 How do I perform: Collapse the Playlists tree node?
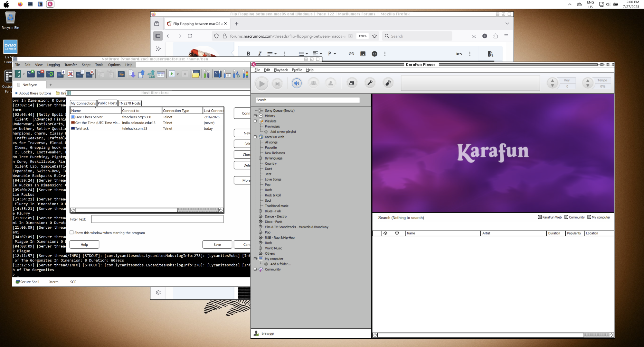click(255, 121)
